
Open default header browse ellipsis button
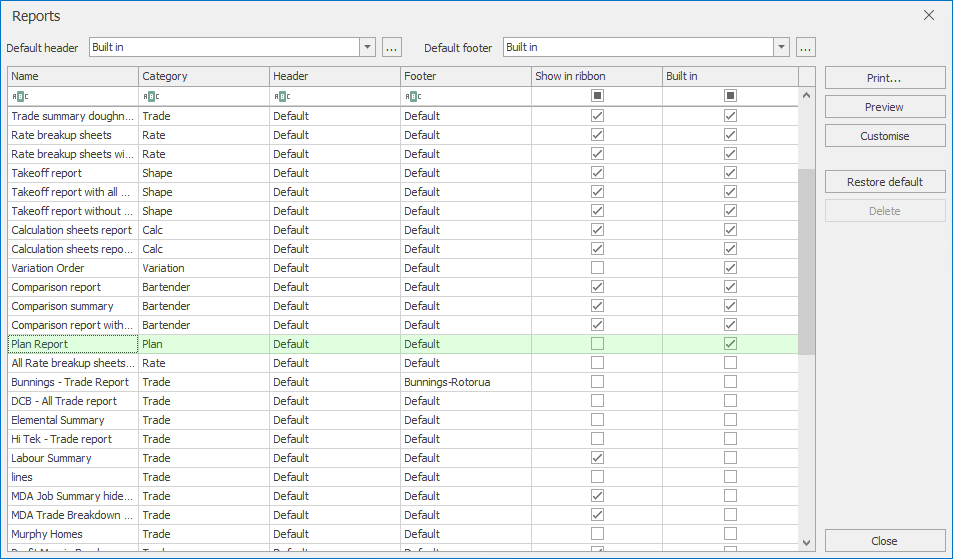point(391,47)
